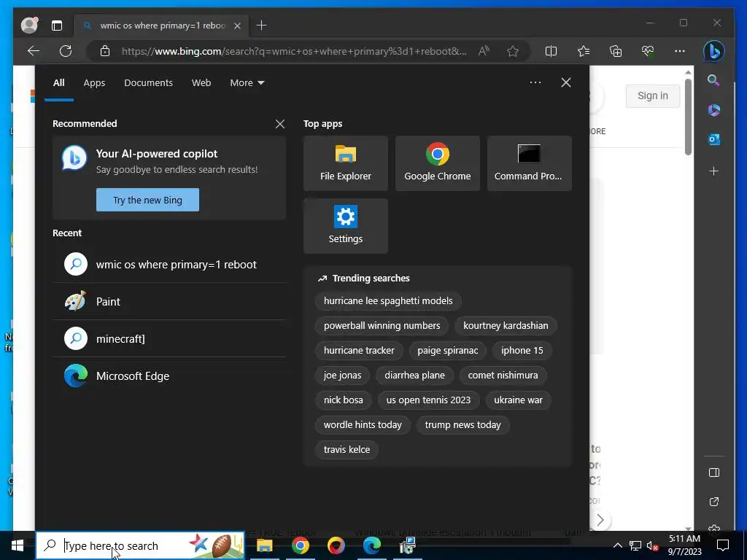This screenshot has height=560, width=747.
Task: Click Try the new Bing button
Action: click(147, 200)
